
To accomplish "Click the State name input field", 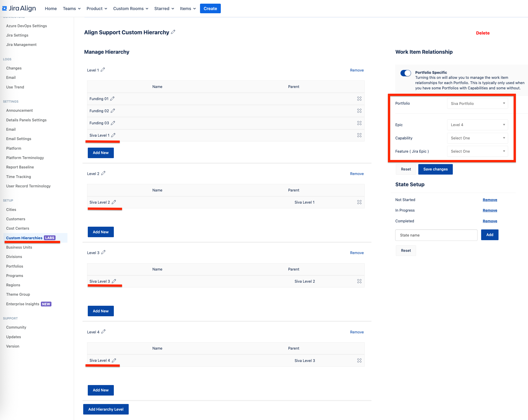I will coord(436,235).
